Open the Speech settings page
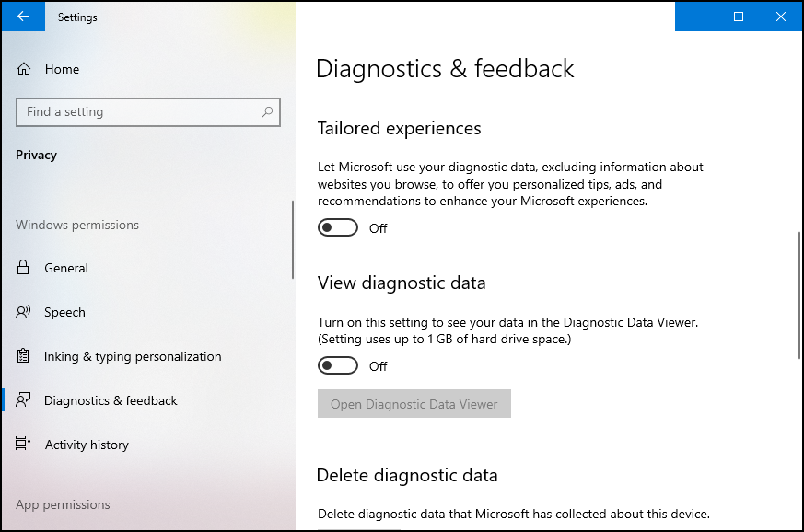The image size is (804, 532). (66, 312)
